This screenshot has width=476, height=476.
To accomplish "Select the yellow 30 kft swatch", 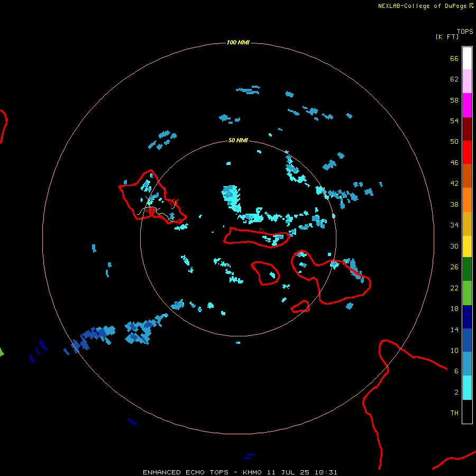I will [467, 246].
